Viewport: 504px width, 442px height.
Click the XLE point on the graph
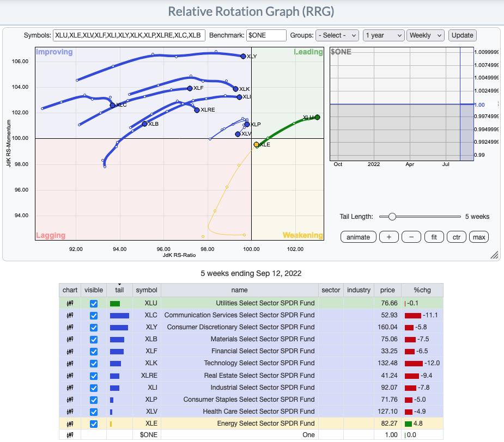pos(256,145)
